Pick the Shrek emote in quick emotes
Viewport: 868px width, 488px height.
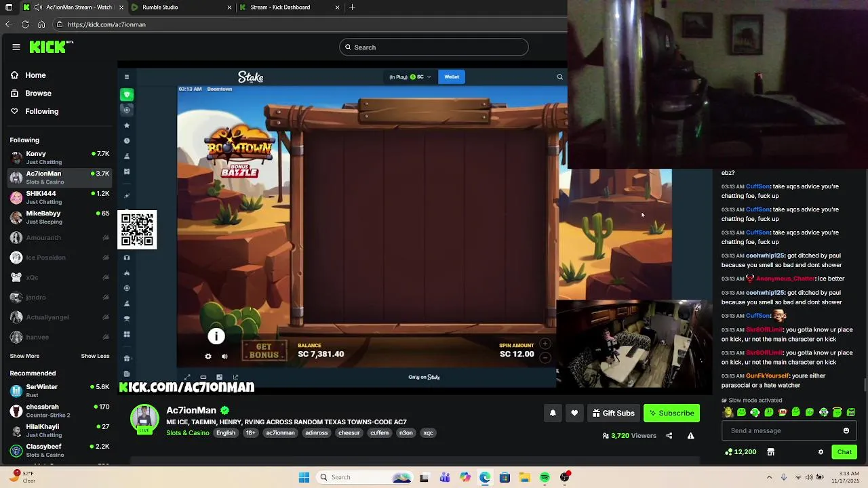coord(728,412)
